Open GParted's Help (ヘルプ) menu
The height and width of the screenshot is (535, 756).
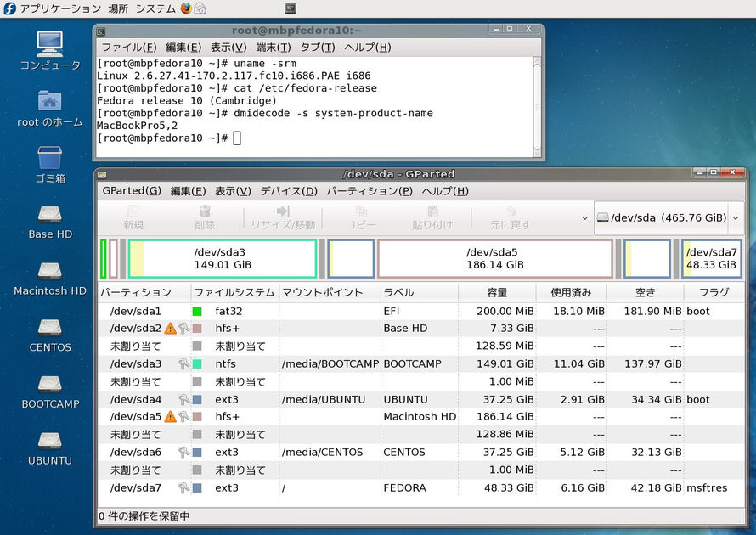tap(445, 191)
